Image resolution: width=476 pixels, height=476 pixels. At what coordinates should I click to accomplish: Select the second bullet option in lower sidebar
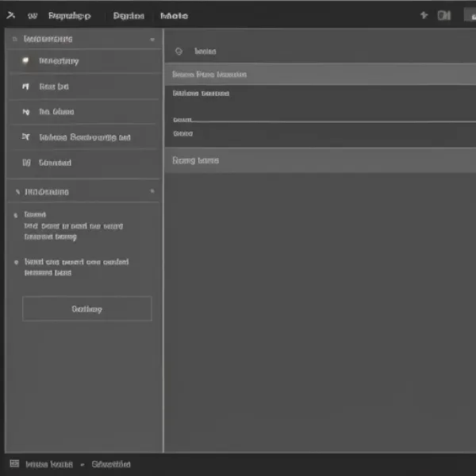(16, 262)
